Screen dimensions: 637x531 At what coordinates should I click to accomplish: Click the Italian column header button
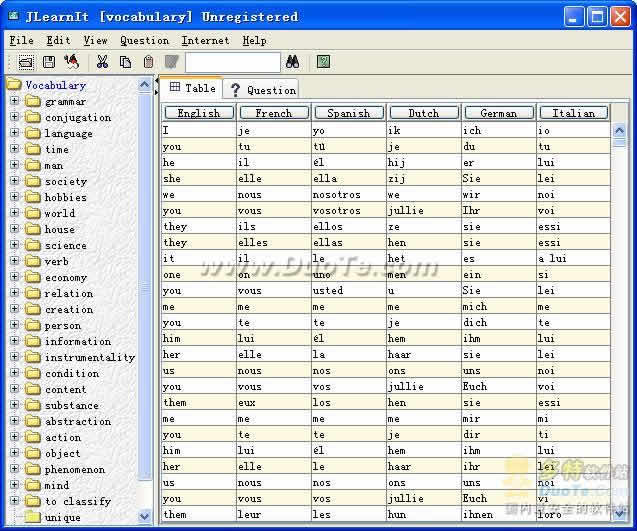click(573, 113)
